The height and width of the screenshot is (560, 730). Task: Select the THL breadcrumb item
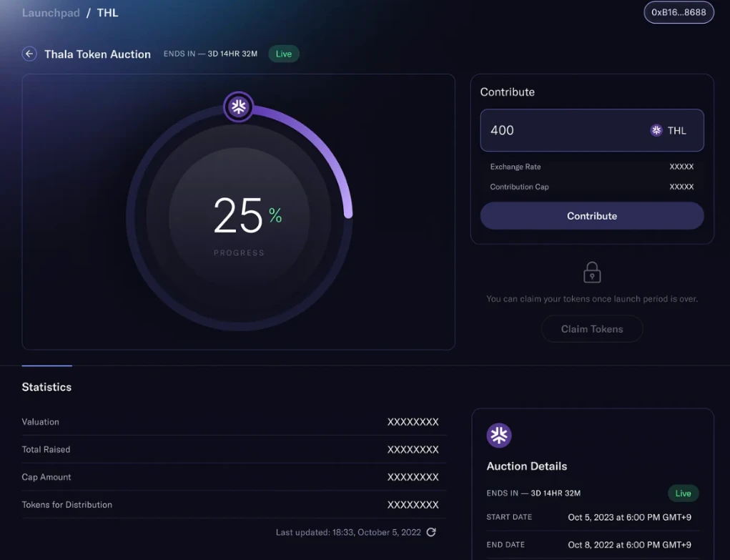pos(107,13)
